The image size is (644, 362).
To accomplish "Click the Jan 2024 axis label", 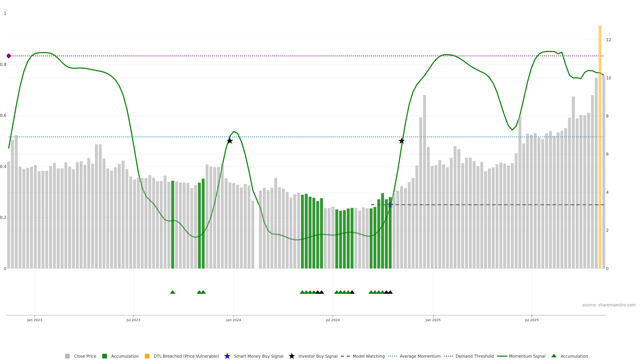I will click(x=233, y=320).
